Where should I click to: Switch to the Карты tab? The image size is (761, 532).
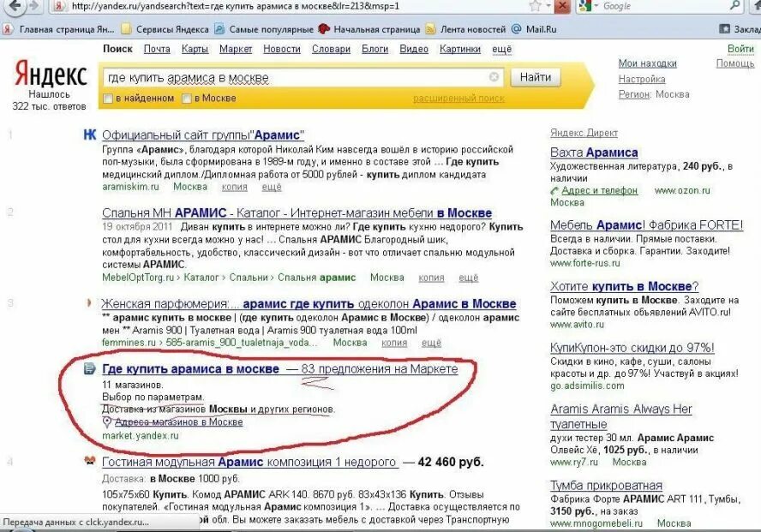pos(195,49)
